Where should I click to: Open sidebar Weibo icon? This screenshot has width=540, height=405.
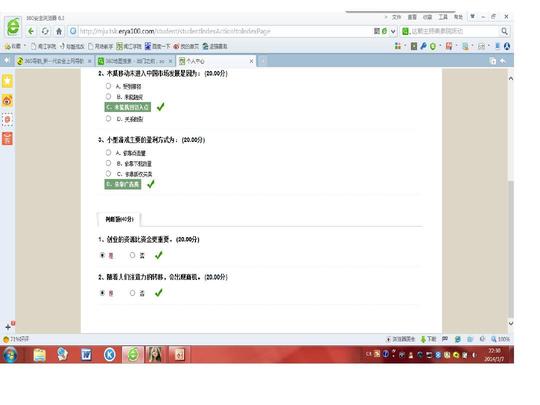pos(7,100)
